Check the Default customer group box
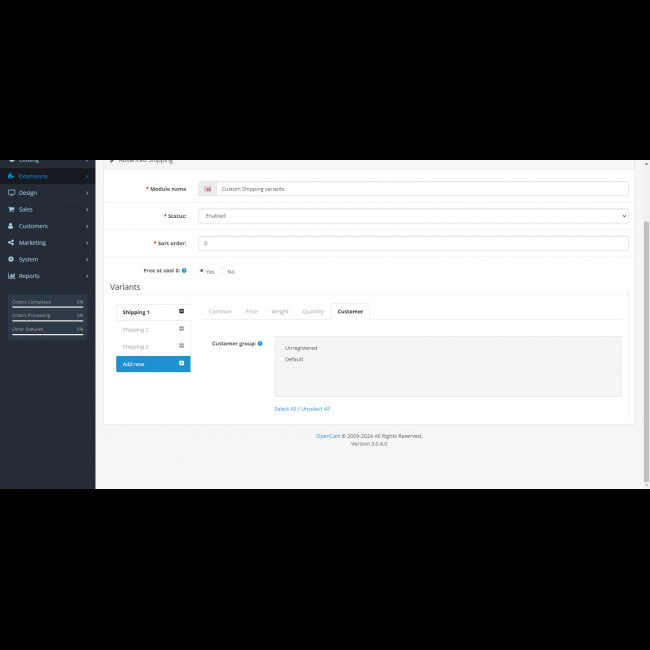 [x=281, y=359]
